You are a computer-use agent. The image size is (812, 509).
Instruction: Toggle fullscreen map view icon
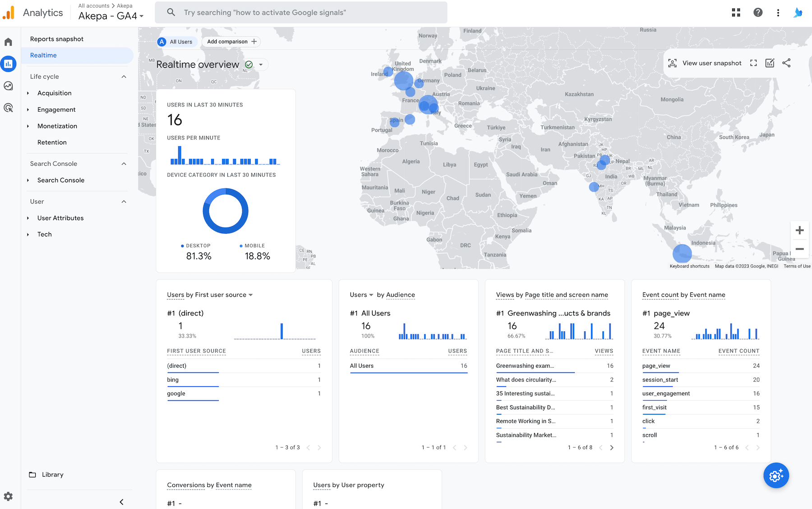tap(753, 63)
